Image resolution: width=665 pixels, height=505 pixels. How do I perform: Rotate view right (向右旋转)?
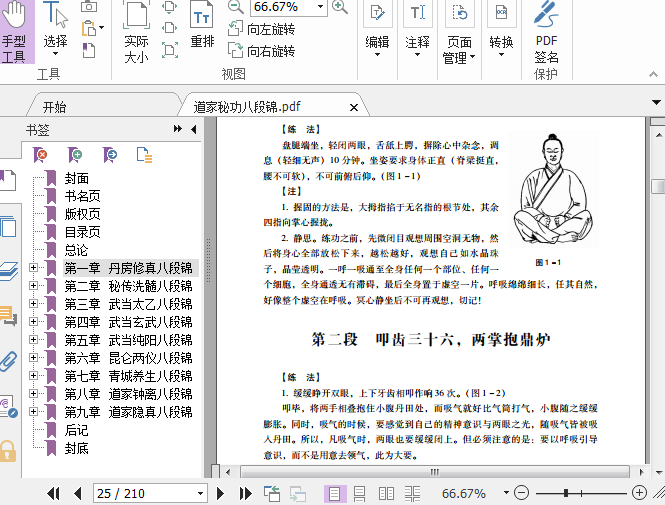(x=261, y=51)
